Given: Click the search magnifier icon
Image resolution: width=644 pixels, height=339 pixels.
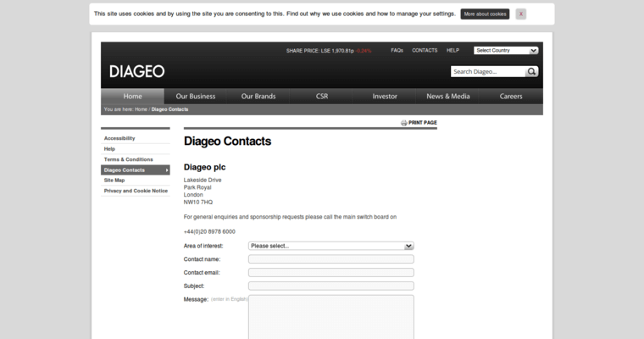Looking at the screenshot, I should pos(532,72).
